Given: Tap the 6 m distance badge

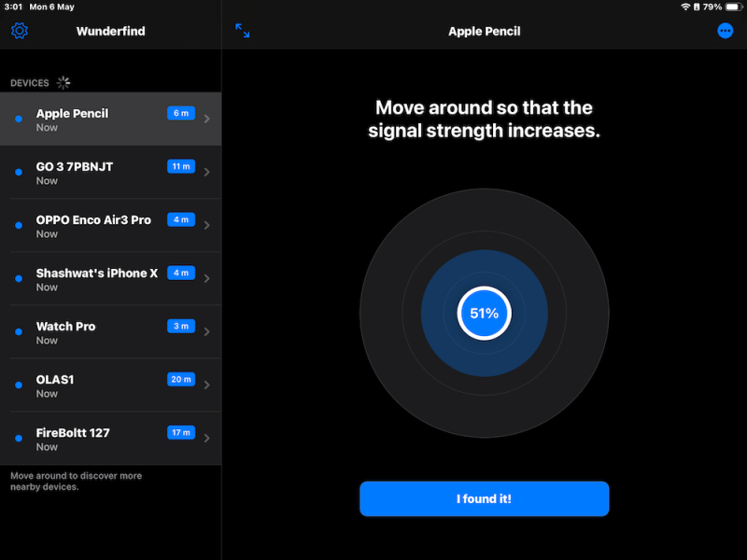Looking at the screenshot, I should pyautogui.click(x=181, y=113).
